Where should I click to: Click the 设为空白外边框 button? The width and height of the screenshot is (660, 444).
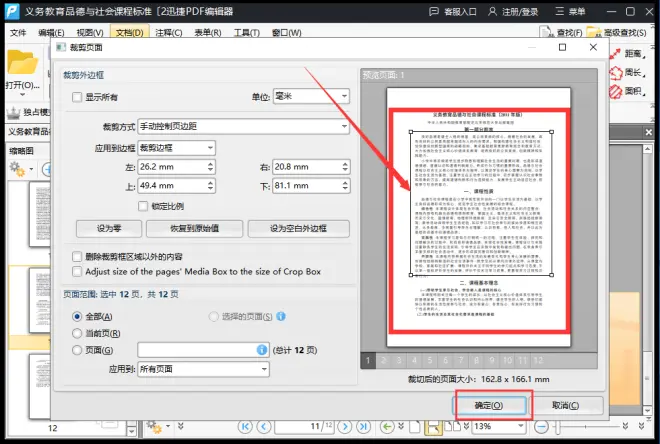pos(298,228)
